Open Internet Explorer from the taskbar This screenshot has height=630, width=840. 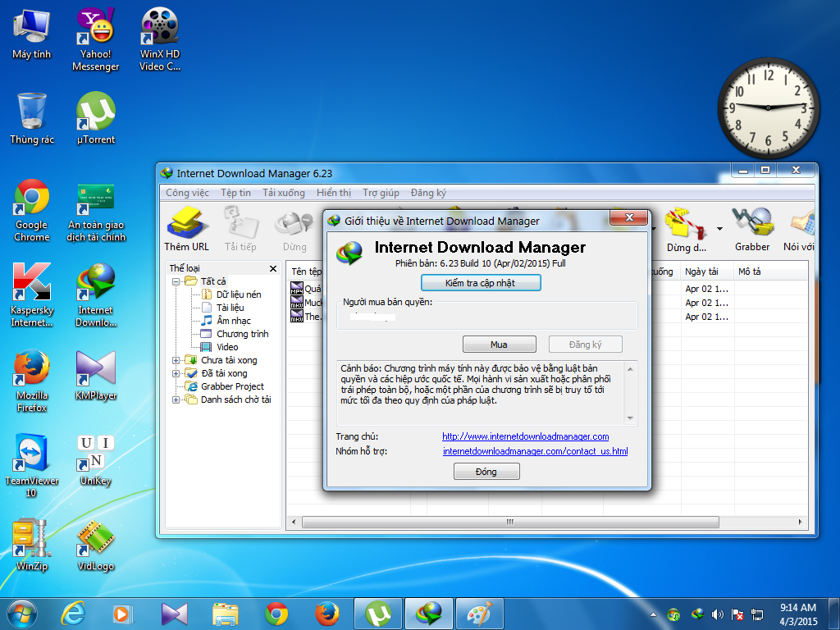coord(73,614)
